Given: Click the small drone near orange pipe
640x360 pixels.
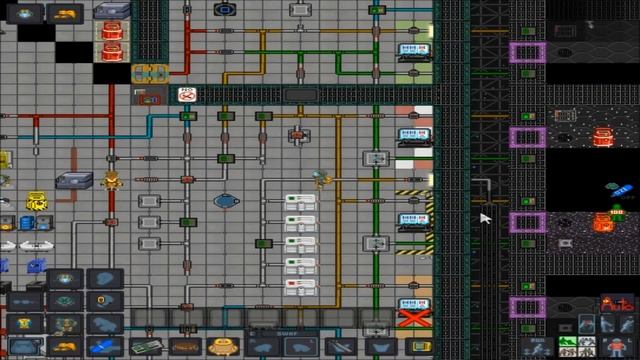Looking at the screenshot, I should pos(322,179).
